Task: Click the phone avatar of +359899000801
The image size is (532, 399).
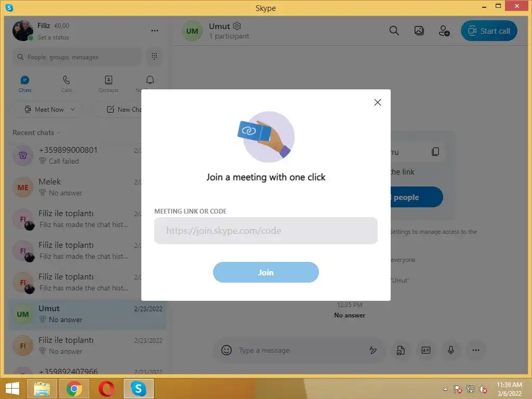Action: [23, 155]
